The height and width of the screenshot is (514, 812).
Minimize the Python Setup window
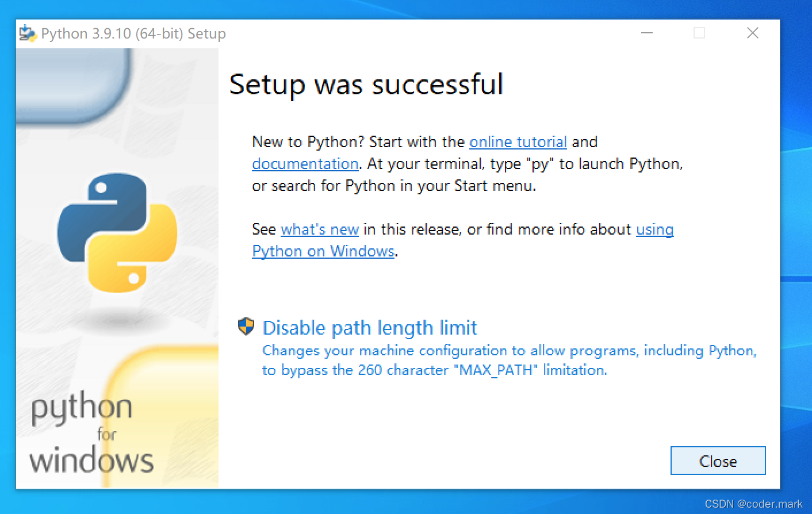[x=647, y=33]
